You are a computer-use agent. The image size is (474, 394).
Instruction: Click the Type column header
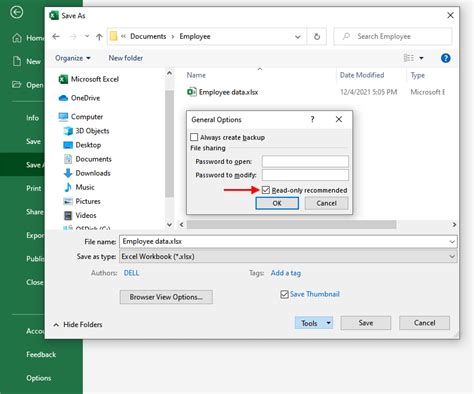tap(418, 75)
